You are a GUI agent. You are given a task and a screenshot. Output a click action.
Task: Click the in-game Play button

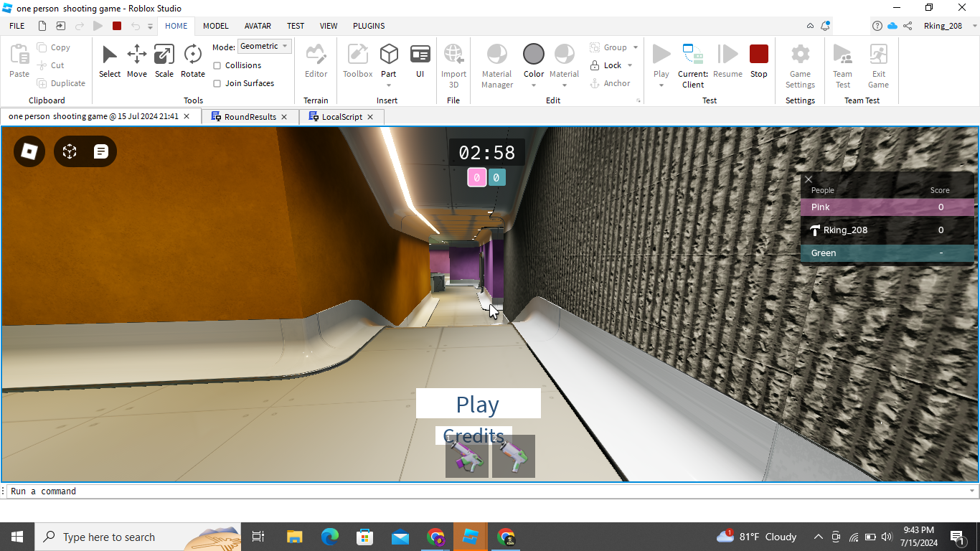click(x=478, y=404)
